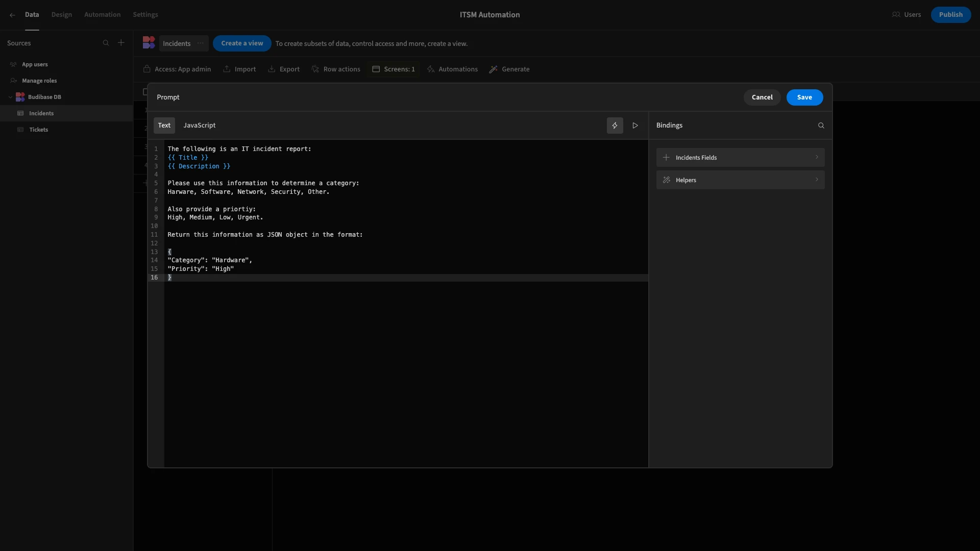980x551 pixels.
Task: Click the {{ Description }} binding line
Action: [199, 166]
